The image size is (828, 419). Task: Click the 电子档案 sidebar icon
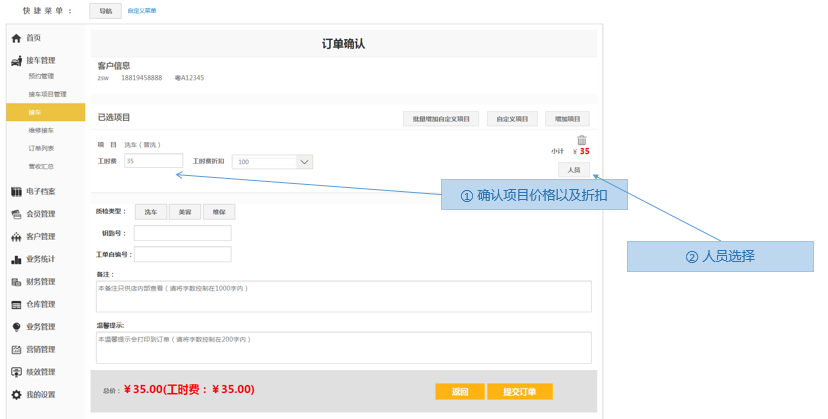coord(16,192)
